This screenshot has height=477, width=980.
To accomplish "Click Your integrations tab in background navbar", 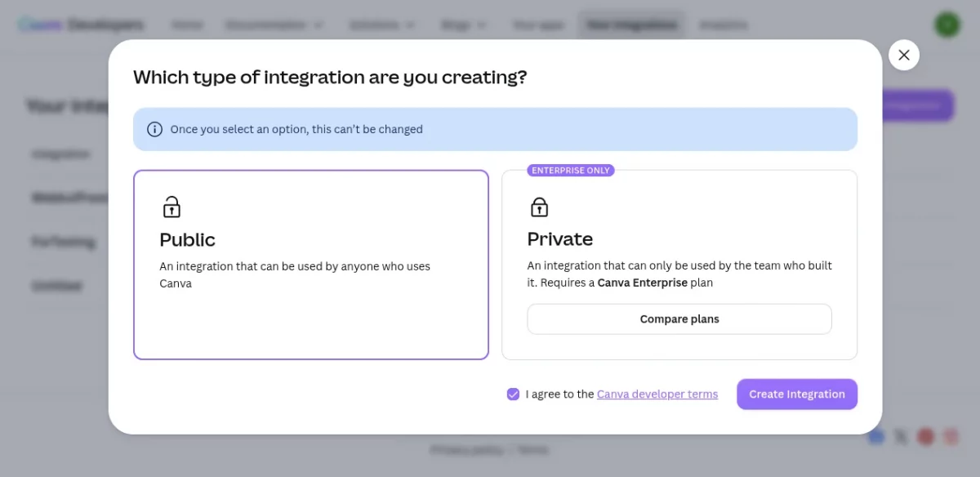I will pyautogui.click(x=631, y=25).
